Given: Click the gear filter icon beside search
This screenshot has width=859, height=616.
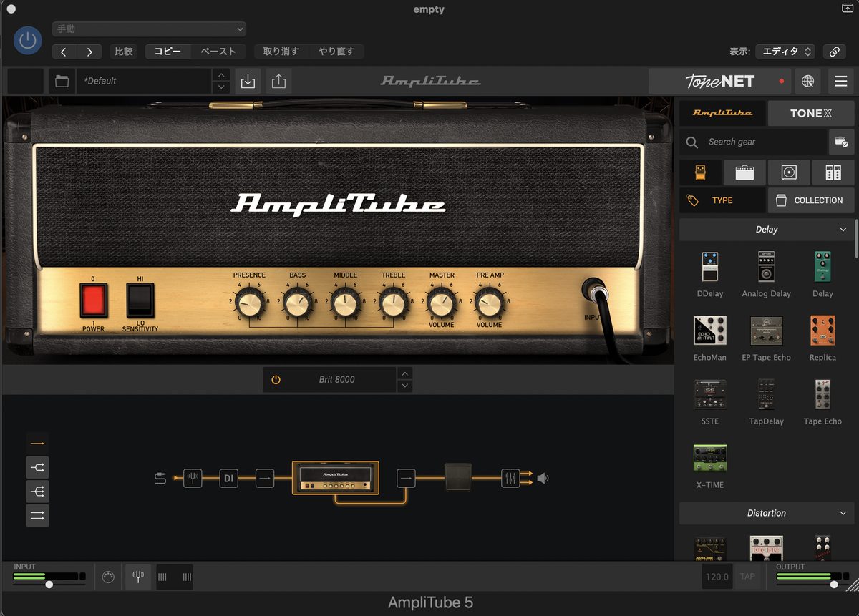Looking at the screenshot, I should (x=842, y=142).
